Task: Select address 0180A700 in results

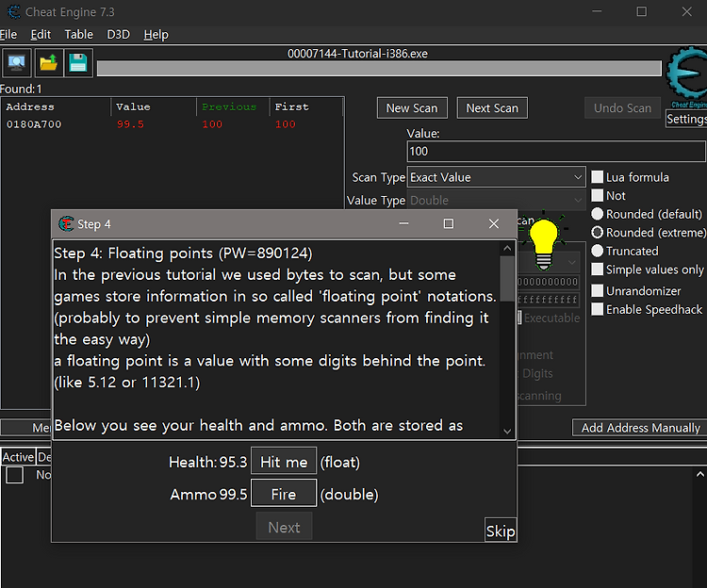Action: [x=34, y=124]
